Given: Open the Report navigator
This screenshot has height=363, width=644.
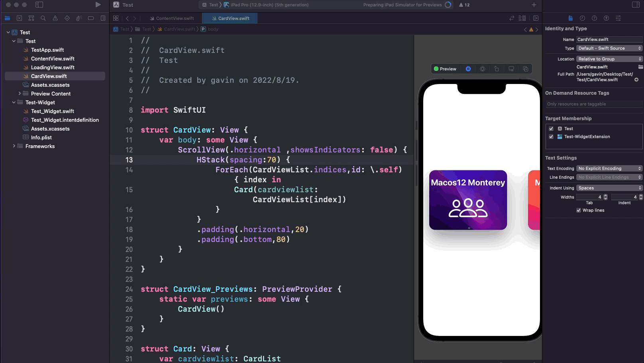Looking at the screenshot, I should 103,18.
